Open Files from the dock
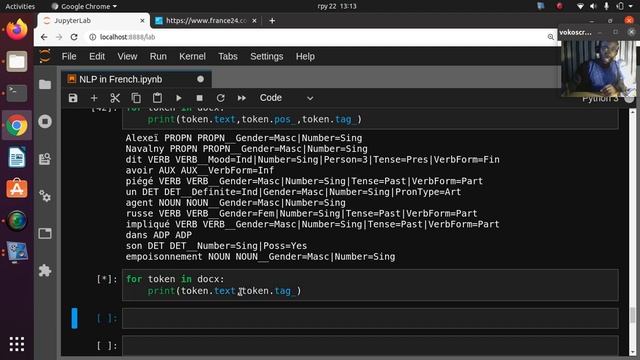 click(17, 61)
